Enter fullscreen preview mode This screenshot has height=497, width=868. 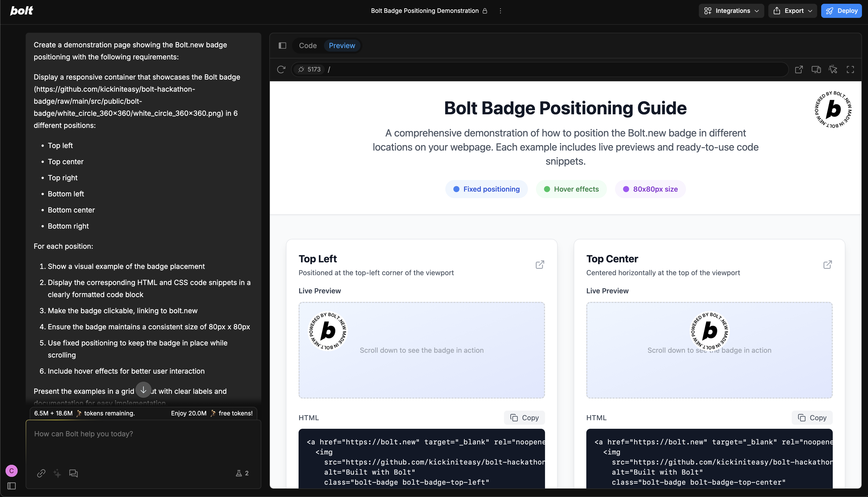tap(850, 69)
